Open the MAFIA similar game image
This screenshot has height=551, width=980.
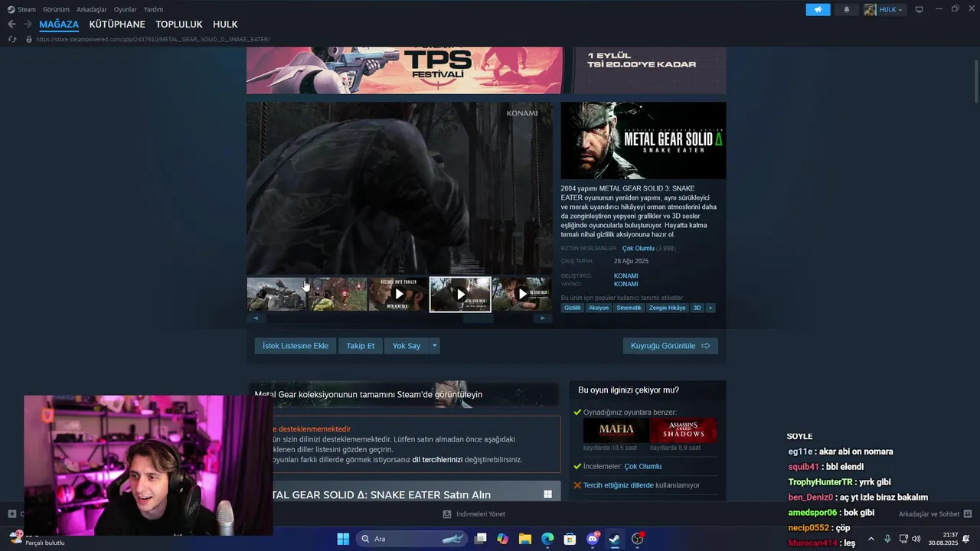(x=616, y=430)
